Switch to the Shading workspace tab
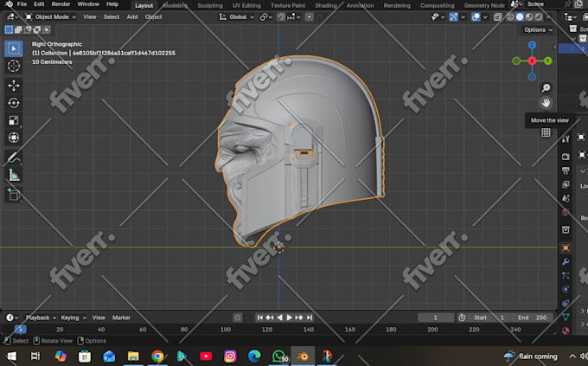This screenshot has width=588, height=366. [x=325, y=5]
